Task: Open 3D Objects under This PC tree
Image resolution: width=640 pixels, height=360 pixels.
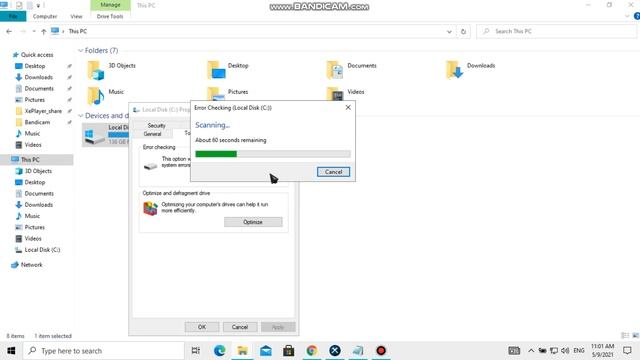Action: point(38,171)
